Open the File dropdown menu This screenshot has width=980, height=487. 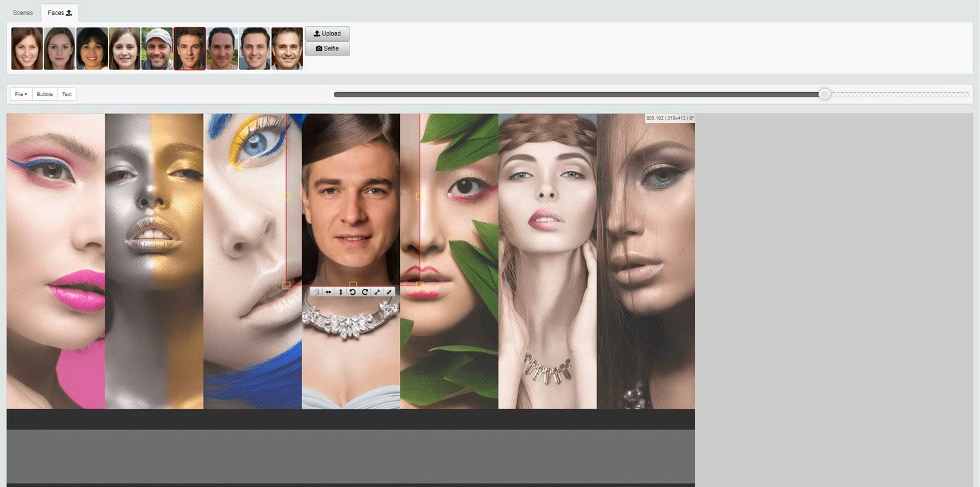21,95
